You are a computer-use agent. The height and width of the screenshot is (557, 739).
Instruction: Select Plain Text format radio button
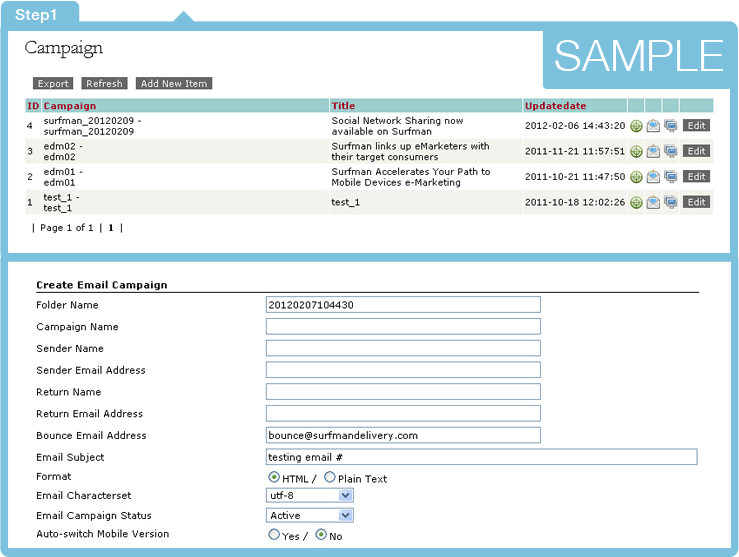point(330,478)
